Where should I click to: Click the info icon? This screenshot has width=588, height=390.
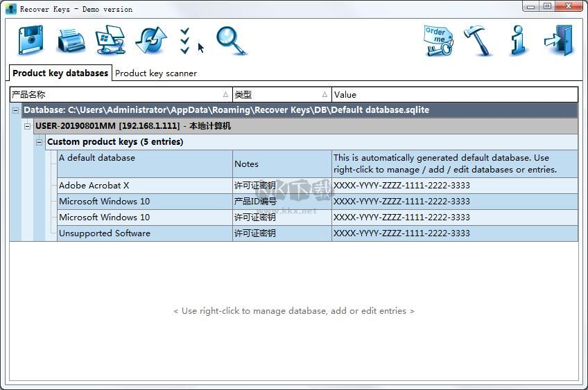click(x=517, y=41)
